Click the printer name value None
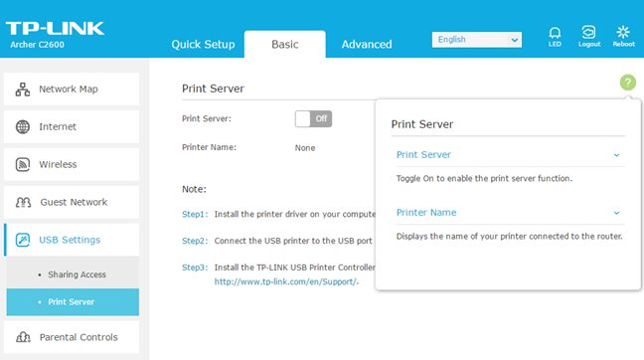The width and height of the screenshot is (644, 360). [x=305, y=148]
